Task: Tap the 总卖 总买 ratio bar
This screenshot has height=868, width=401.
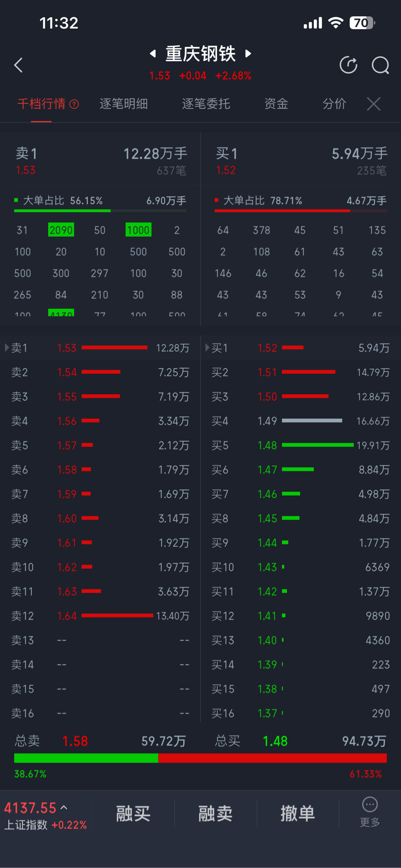Action: [x=200, y=758]
